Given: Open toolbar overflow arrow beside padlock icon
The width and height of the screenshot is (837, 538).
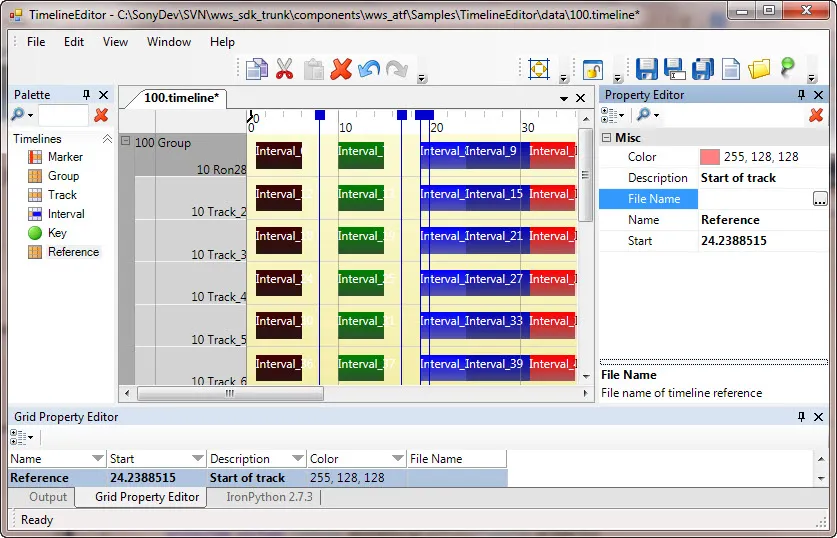Looking at the screenshot, I should pos(618,78).
